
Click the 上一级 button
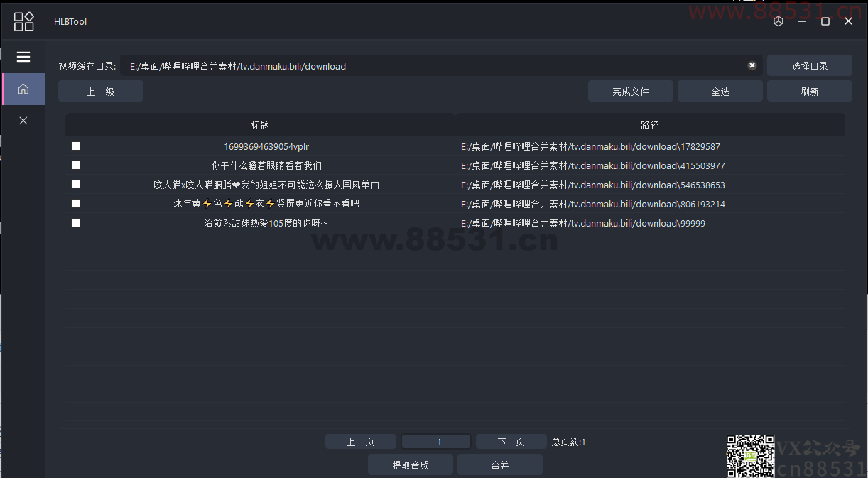click(101, 91)
